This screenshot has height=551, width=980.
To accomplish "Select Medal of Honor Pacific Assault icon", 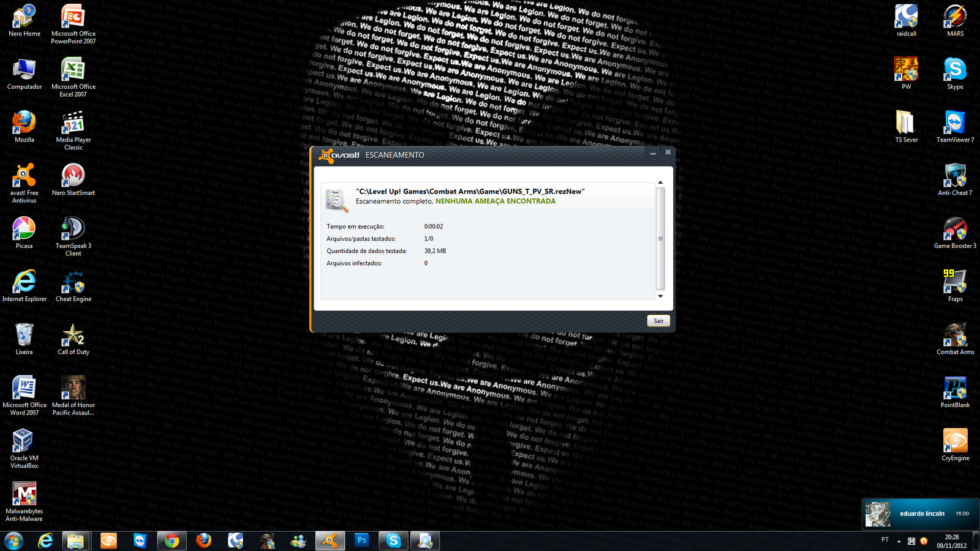I will click(x=73, y=395).
